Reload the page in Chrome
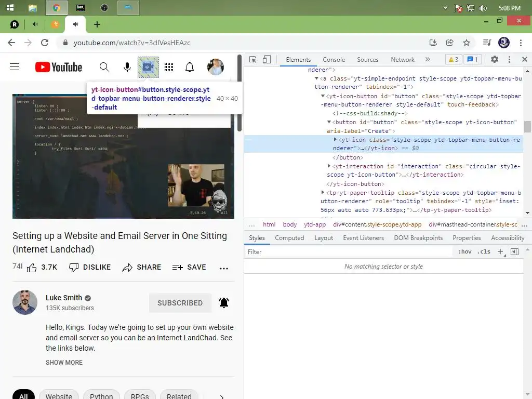The width and height of the screenshot is (532, 399). (x=45, y=43)
